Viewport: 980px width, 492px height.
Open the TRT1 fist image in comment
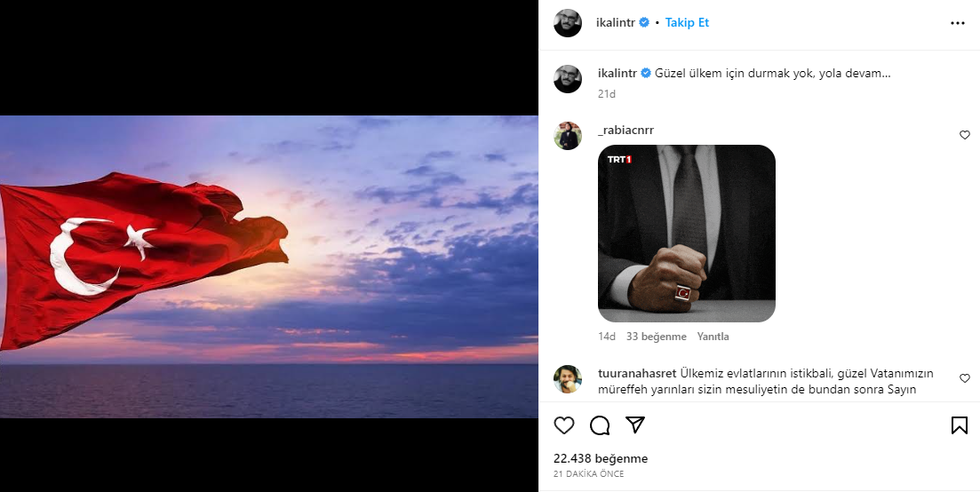[x=687, y=234]
